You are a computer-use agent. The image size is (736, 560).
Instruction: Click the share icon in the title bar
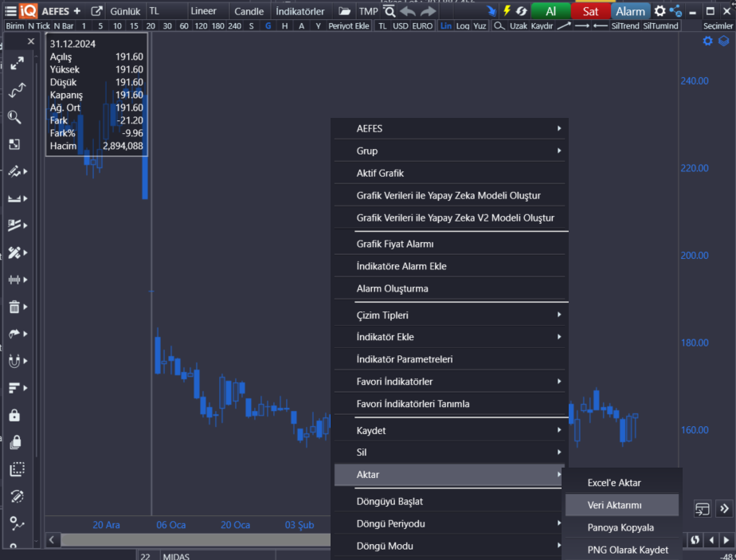click(x=676, y=11)
